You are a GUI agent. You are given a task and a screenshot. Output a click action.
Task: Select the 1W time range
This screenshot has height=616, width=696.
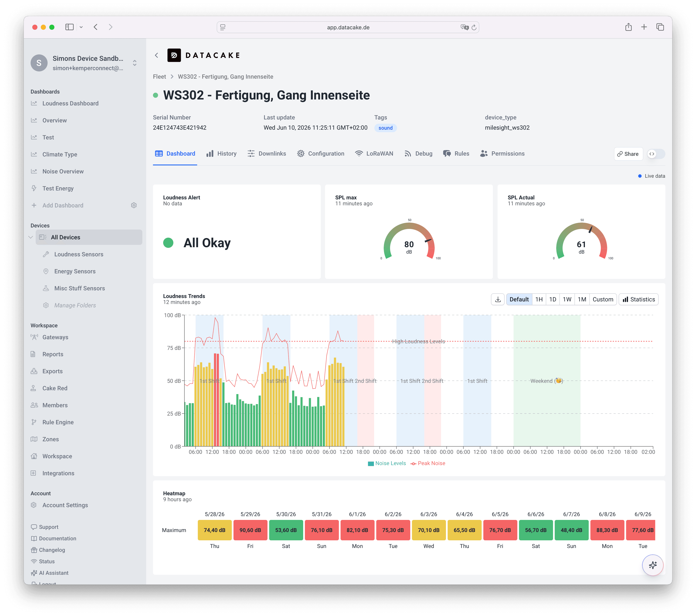coord(567,299)
